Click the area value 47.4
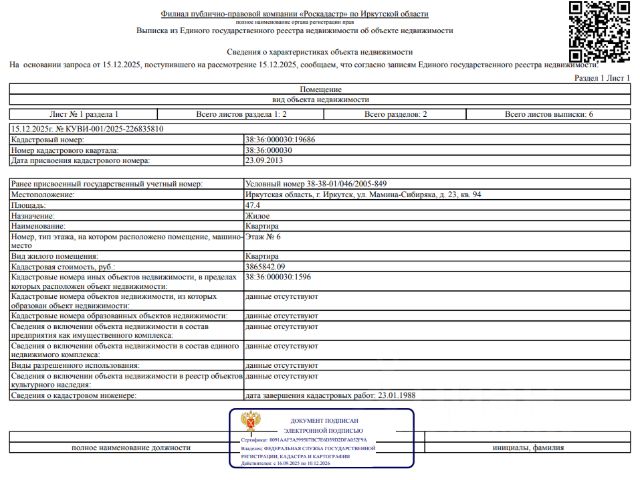This screenshot has height=480, width=640. 253,205
